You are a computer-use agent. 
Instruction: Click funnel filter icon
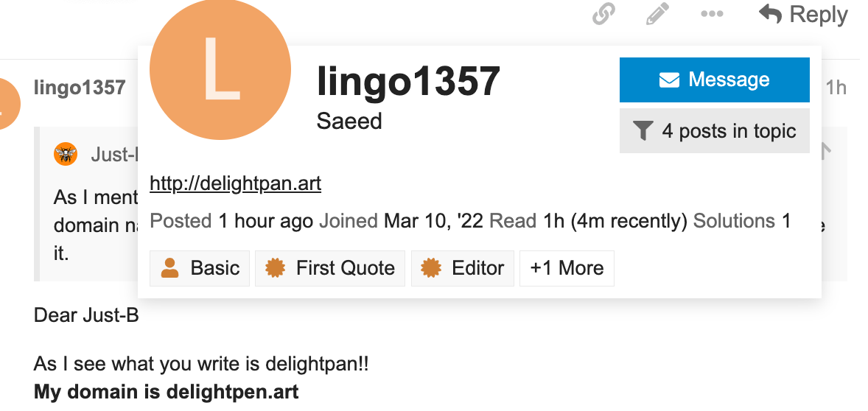click(x=642, y=131)
